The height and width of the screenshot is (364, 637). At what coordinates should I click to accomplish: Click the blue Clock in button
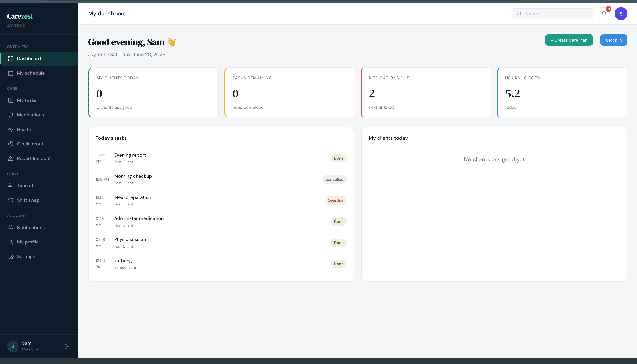click(614, 40)
